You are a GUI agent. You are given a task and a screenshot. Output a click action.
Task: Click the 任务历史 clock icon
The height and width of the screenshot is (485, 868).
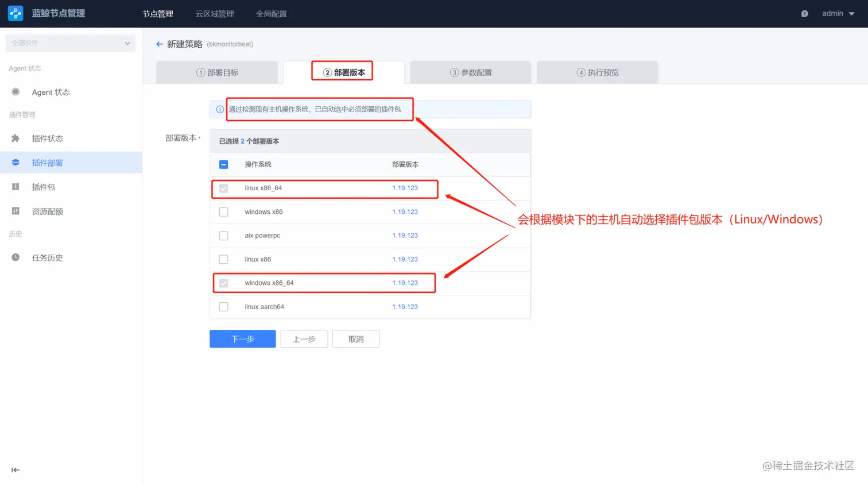15,257
